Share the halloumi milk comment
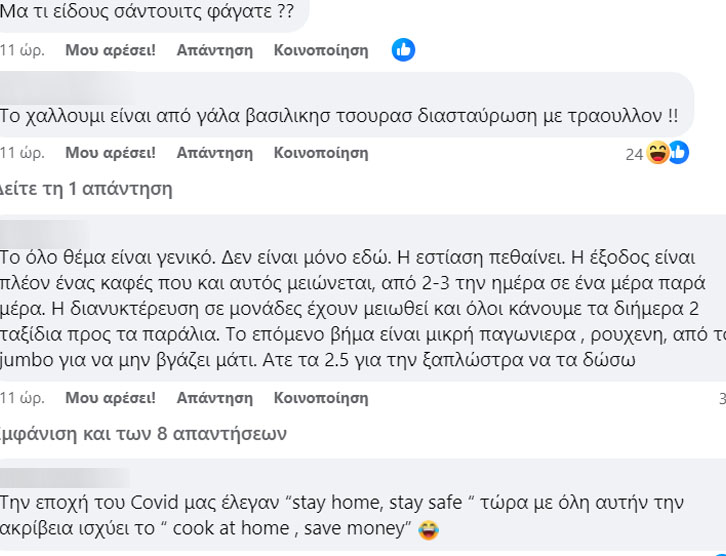The width and height of the screenshot is (726, 556). pyautogui.click(x=321, y=153)
